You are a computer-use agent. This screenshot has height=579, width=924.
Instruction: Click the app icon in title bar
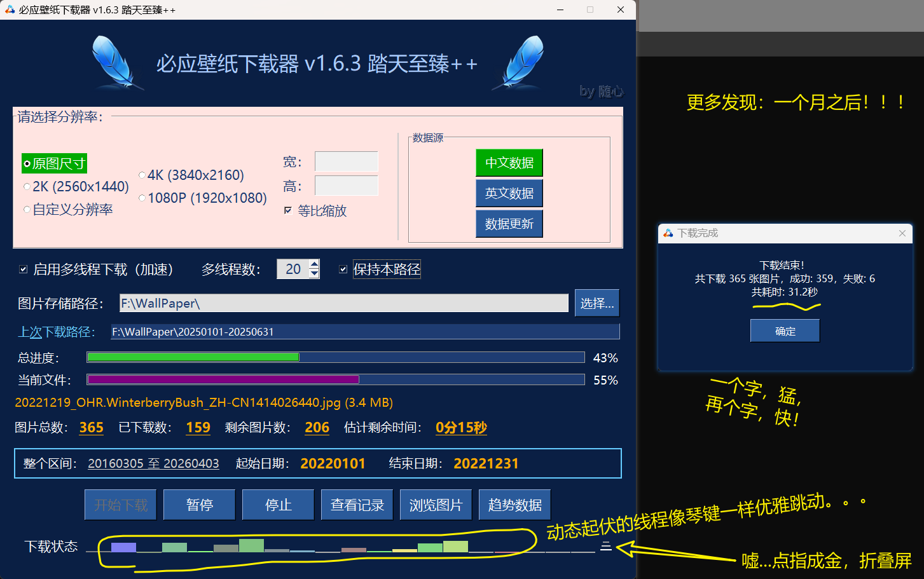(10, 10)
